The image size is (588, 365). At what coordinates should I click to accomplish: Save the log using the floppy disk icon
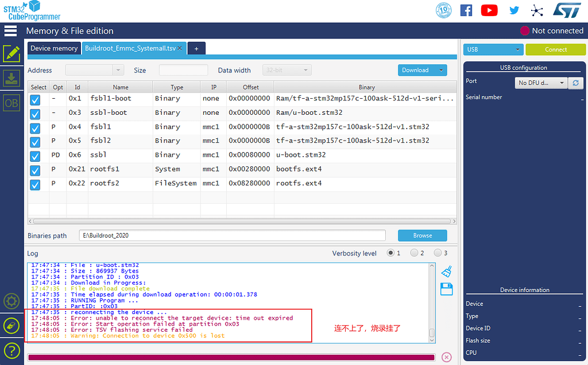tap(446, 289)
